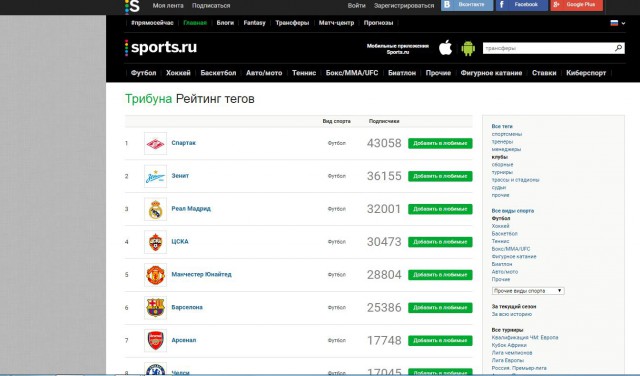Screen dimensions: 640x376
Task: Open the Киберспорт menu section
Action: tap(586, 73)
